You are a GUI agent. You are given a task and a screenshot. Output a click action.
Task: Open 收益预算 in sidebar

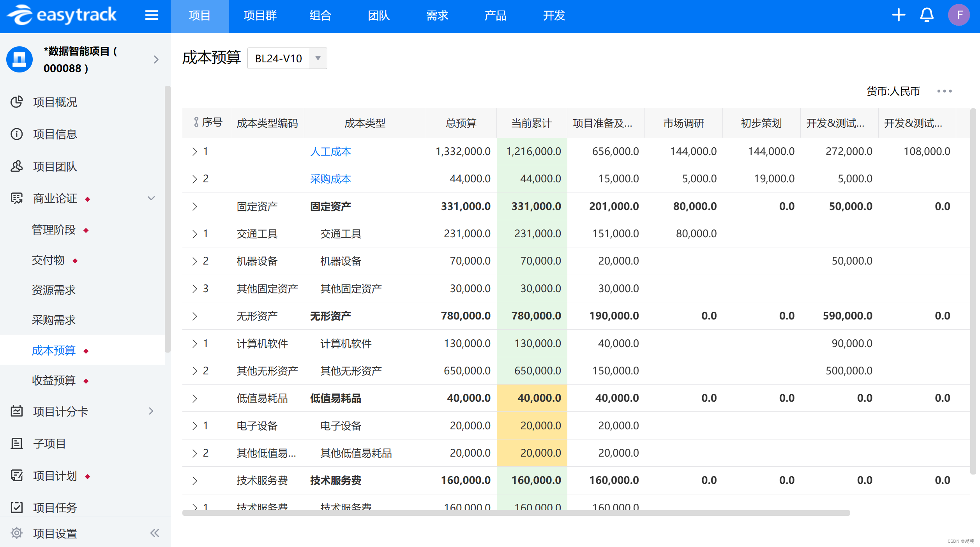pyautogui.click(x=54, y=380)
